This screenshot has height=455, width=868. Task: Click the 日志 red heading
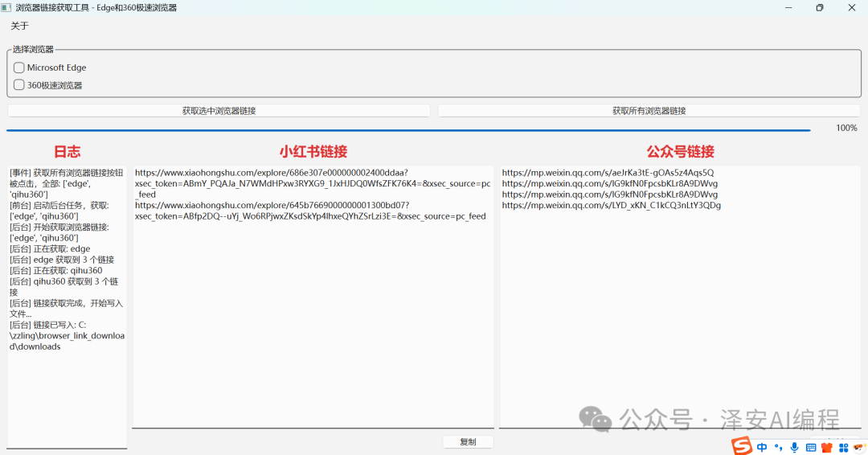tap(67, 152)
